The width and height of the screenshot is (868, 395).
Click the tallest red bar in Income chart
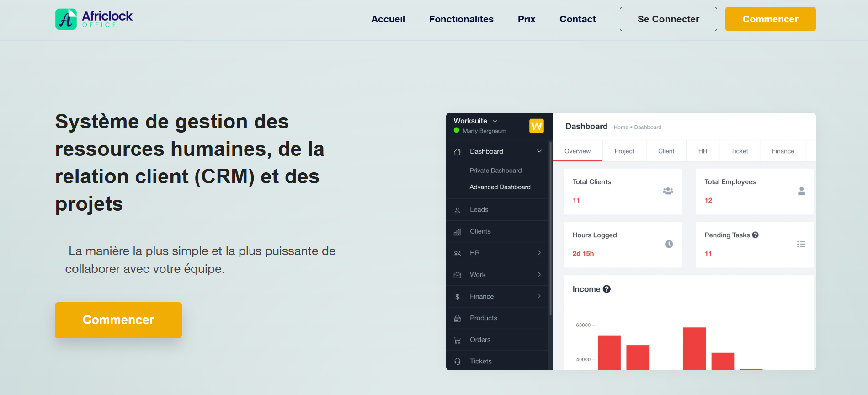(x=694, y=348)
